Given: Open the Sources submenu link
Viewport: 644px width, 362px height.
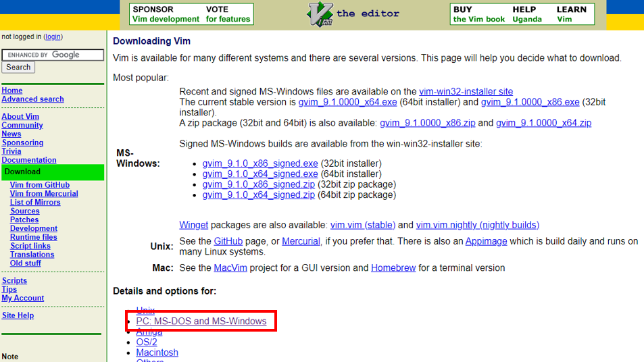Looking at the screenshot, I should click(25, 211).
